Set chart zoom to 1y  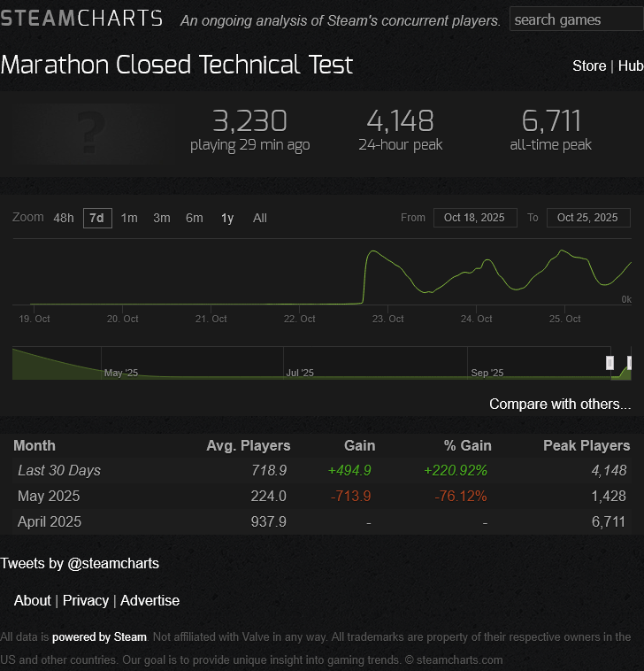tap(227, 219)
